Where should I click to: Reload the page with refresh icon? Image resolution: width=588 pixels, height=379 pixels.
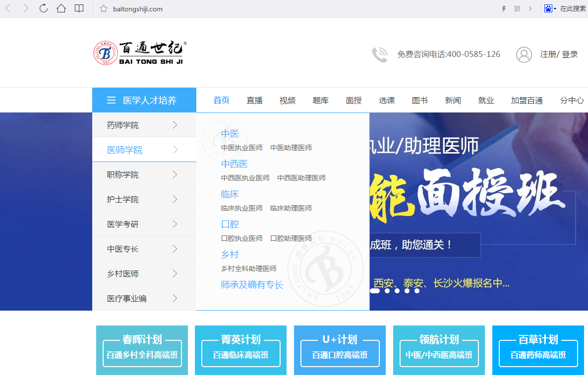[x=44, y=8]
